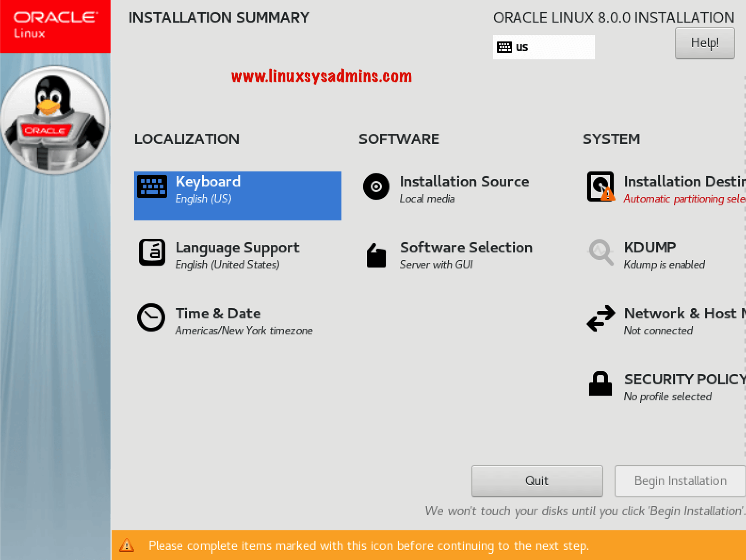The width and height of the screenshot is (746, 560).
Task: Click the Network & Host Name arrows icon
Action: [601, 318]
